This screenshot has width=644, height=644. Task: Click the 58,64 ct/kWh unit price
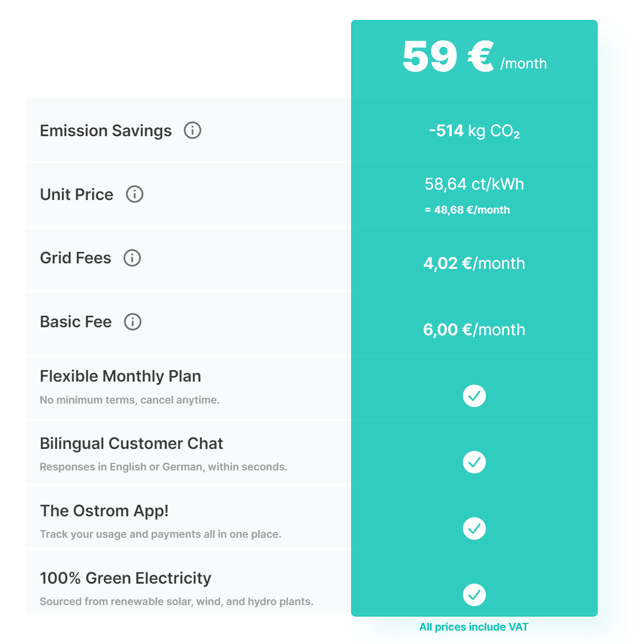[x=474, y=184]
